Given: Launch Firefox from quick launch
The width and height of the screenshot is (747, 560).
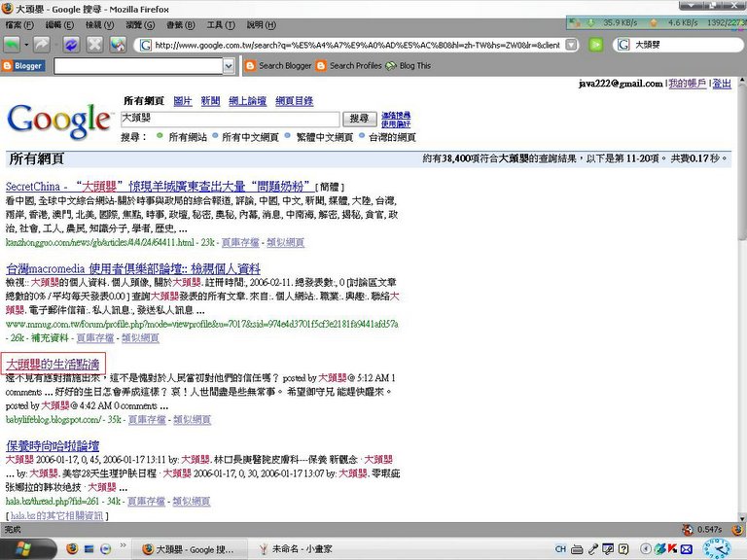Looking at the screenshot, I should (x=72, y=549).
